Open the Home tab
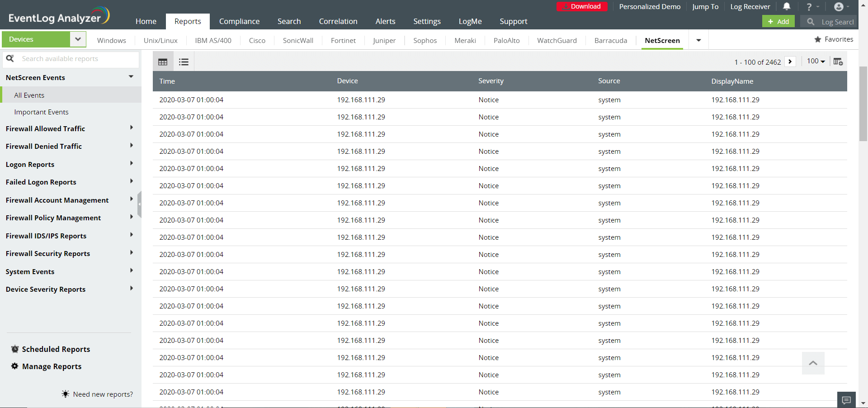 [146, 21]
